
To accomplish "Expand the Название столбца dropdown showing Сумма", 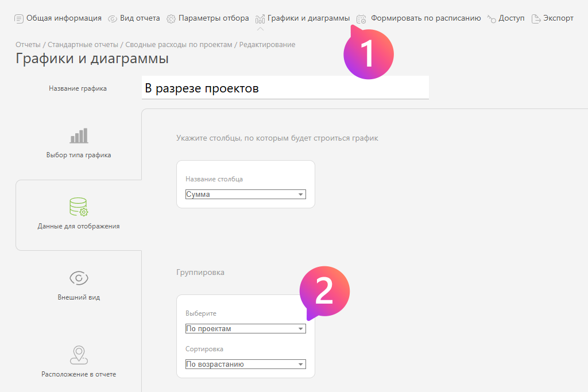I will 245,195.
